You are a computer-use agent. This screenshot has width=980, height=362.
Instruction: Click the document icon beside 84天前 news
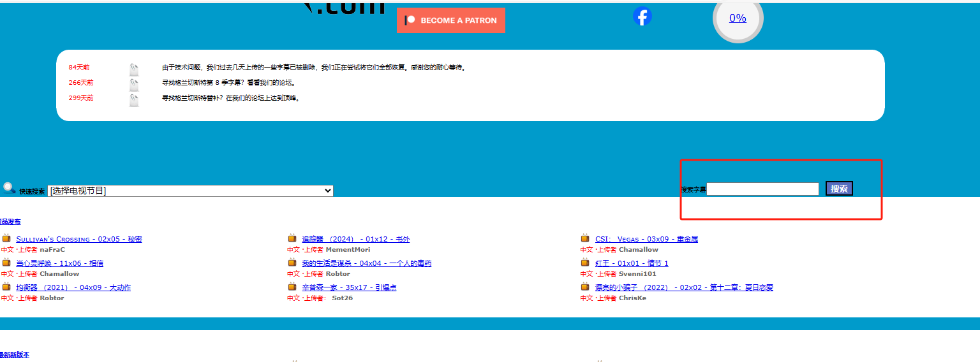pos(134,69)
